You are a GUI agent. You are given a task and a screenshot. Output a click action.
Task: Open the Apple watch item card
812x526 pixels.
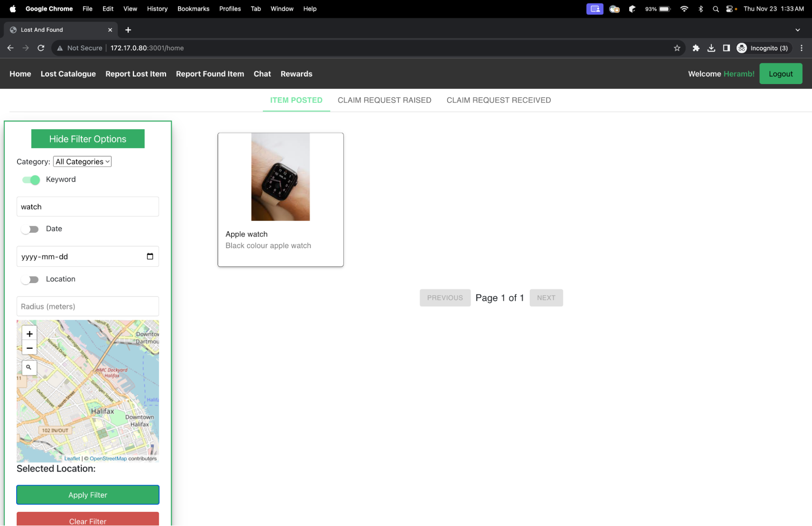pos(280,199)
